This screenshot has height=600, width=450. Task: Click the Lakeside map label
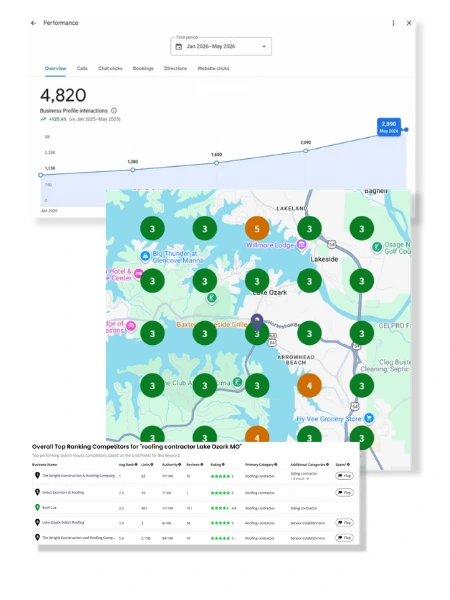tap(324, 259)
